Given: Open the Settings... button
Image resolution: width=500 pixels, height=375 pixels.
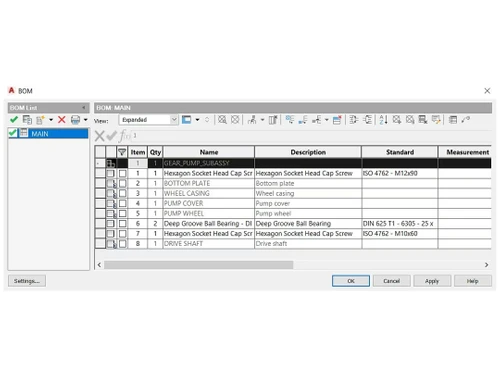Looking at the screenshot, I should pyautogui.click(x=27, y=281).
